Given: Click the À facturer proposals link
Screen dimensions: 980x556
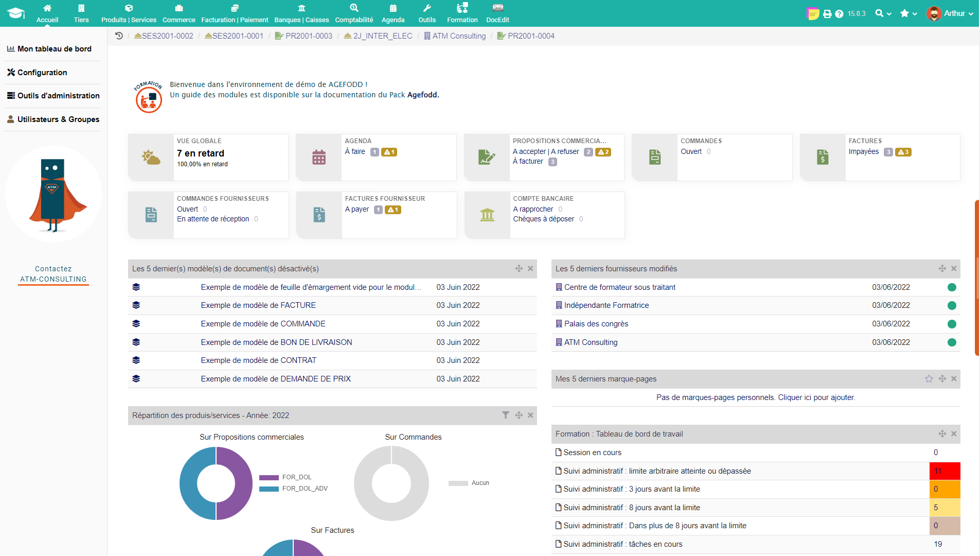Looking at the screenshot, I should 528,162.
